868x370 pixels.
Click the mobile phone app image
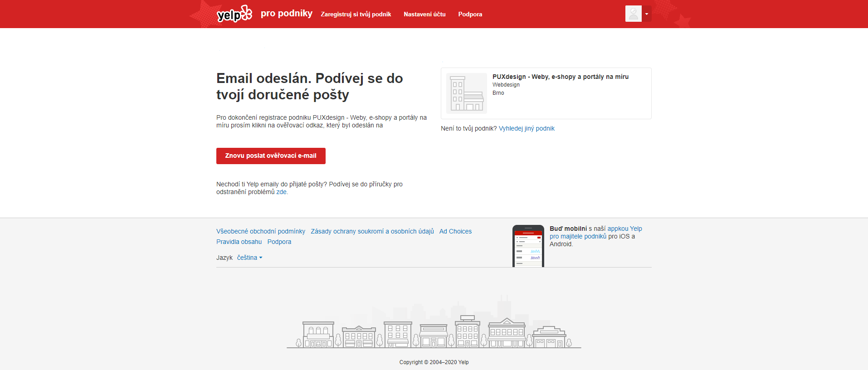(528, 246)
